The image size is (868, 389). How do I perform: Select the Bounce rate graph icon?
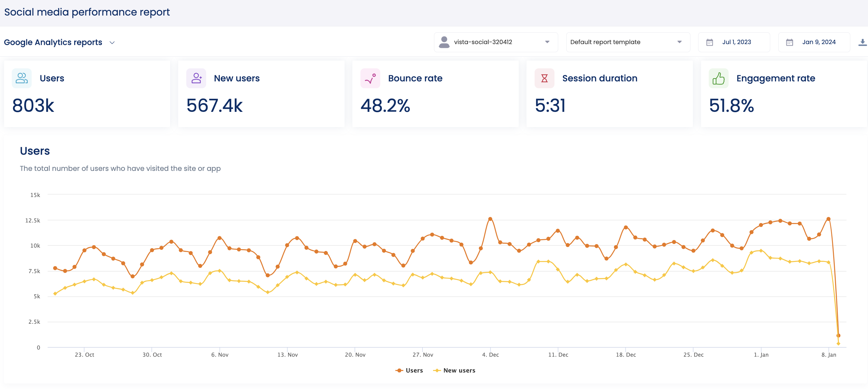(x=370, y=78)
